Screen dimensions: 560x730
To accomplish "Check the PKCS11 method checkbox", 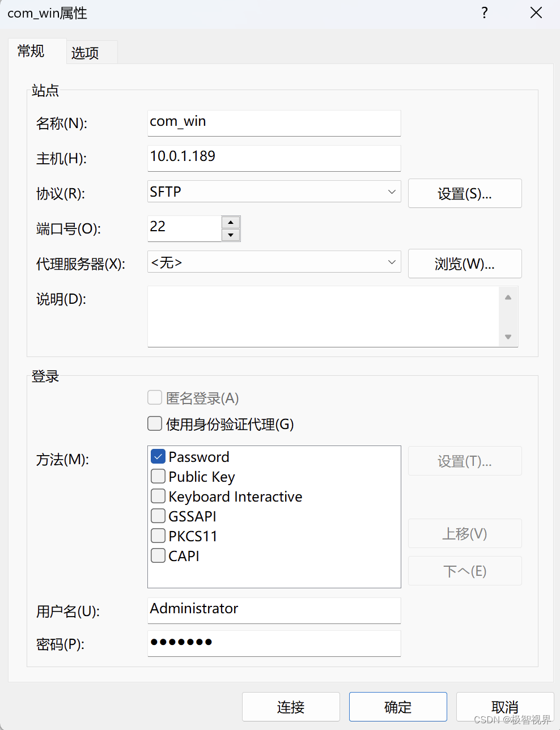I will (158, 536).
